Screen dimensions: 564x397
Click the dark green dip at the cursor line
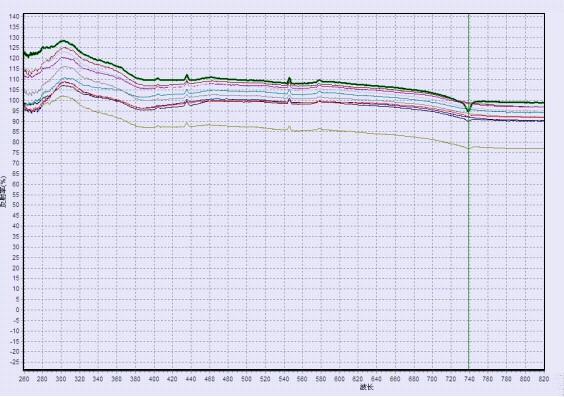click(x=468, y=109)
